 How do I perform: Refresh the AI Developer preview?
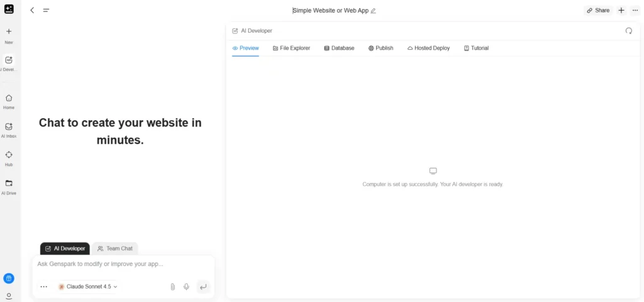(x=628, y=31)
